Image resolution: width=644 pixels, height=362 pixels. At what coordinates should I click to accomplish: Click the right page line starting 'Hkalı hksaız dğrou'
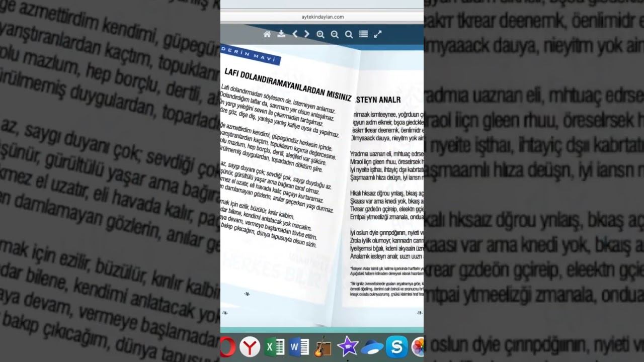tap(387, 193)
